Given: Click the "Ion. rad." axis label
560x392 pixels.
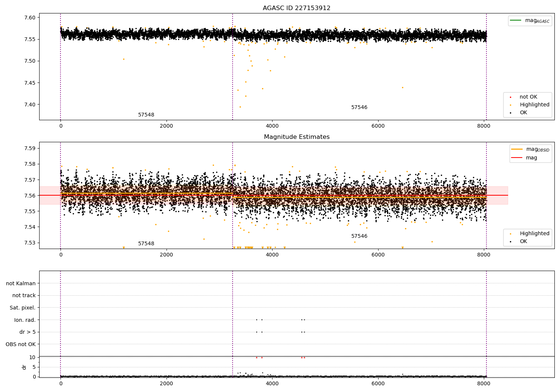Looking at the screenshot, I should click(25, 320).
